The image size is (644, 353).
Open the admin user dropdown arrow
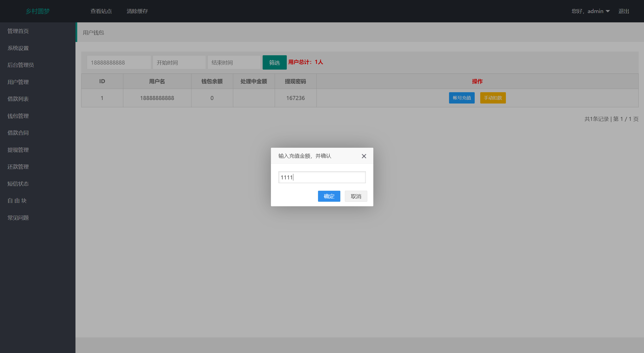click(608, 11)
